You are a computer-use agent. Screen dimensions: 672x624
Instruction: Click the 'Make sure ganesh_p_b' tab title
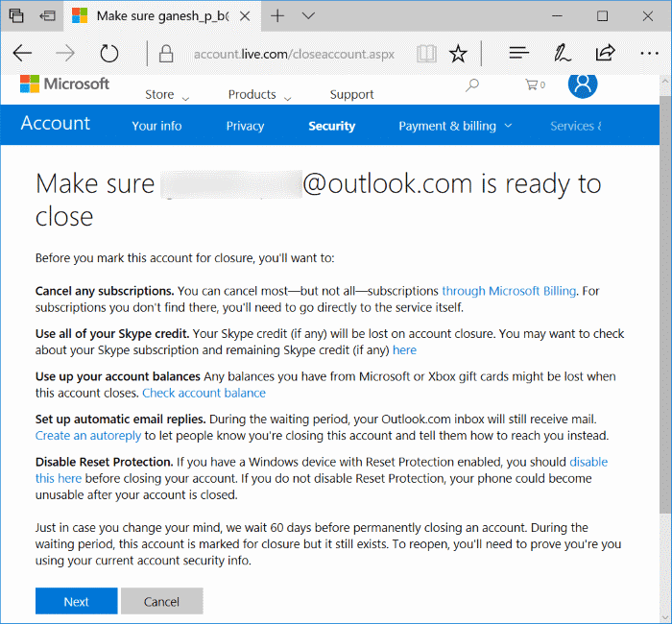pos(162,16)
